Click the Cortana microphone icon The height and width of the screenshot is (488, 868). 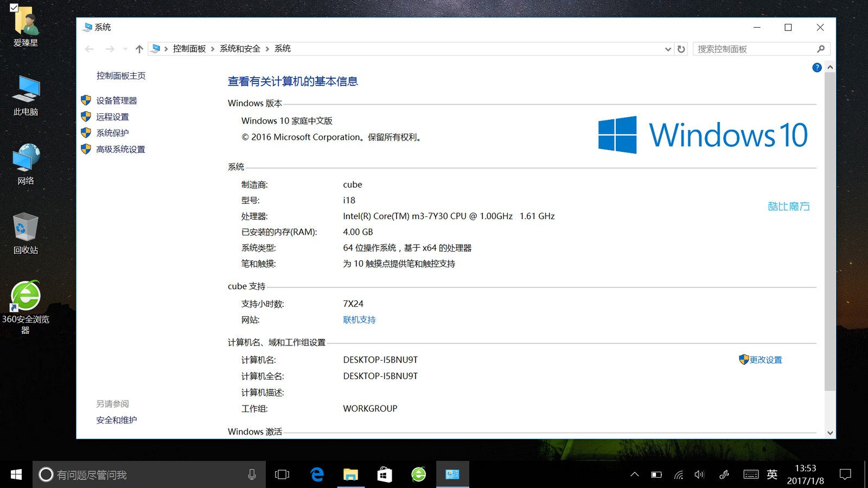click(252, 475)
